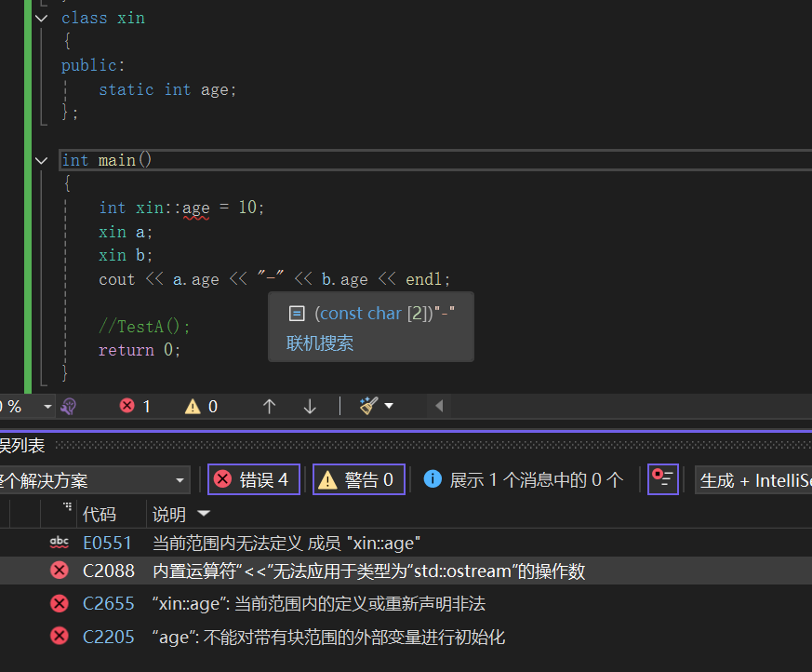Select the C2655 xin::age illegal definition description

[319, 604]
